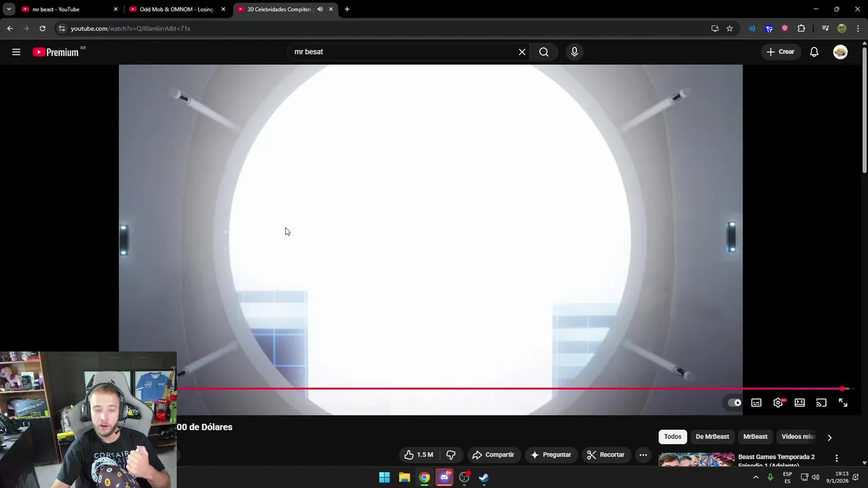Open the tab search dropdown arrow
Image resolution: width=868 pixels, height=488 pixels.
[x=9, y=9]
